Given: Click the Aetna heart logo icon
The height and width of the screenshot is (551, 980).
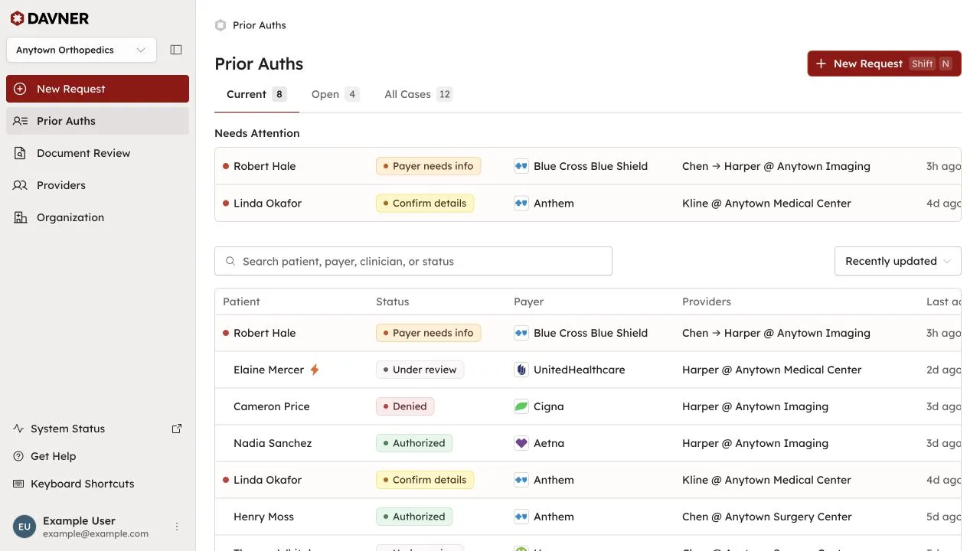Looking at the screenshot, I should tap(521, 443).
